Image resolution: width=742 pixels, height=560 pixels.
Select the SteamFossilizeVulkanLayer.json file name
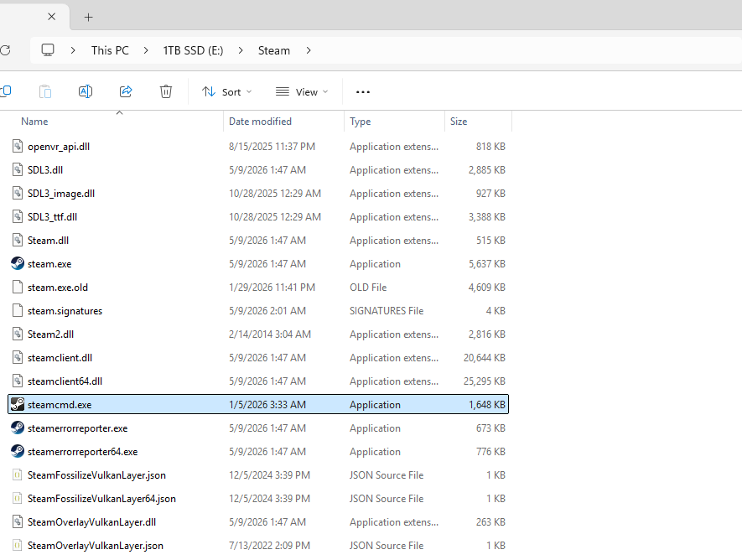click(x=96, y=474)
